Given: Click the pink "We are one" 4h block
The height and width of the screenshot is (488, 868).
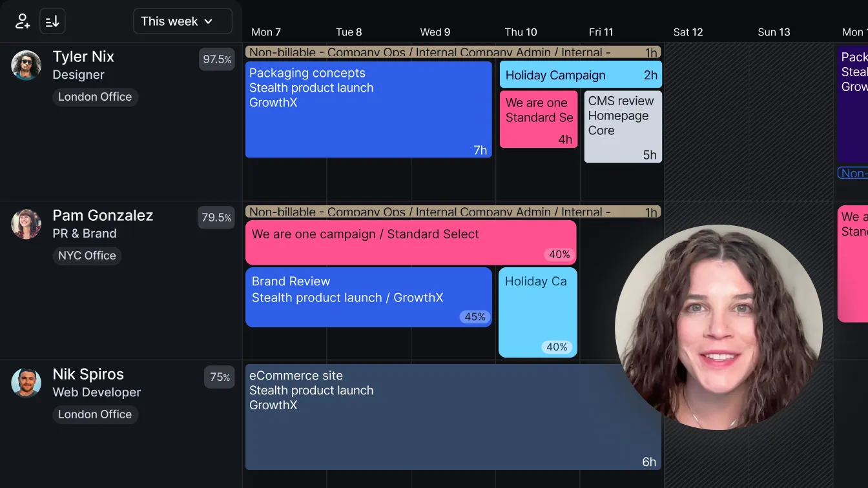Looking at the screenshot, I should pos(539,119).
